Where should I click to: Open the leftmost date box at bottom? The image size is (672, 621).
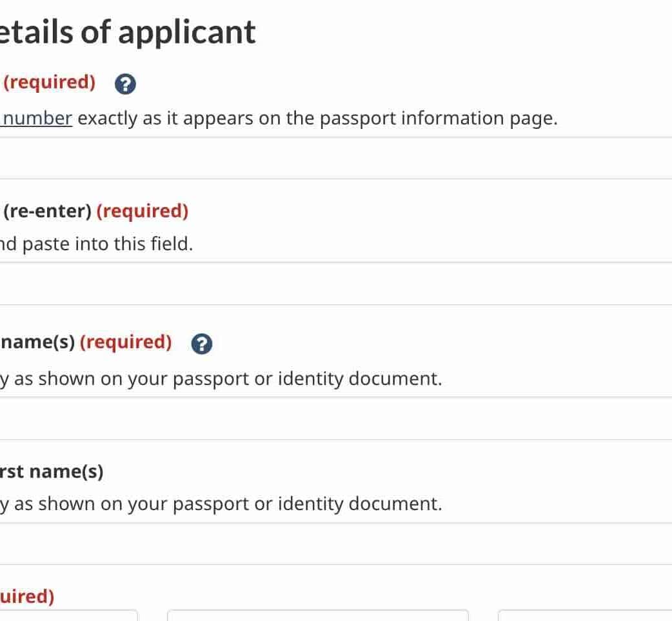(68, 615)
